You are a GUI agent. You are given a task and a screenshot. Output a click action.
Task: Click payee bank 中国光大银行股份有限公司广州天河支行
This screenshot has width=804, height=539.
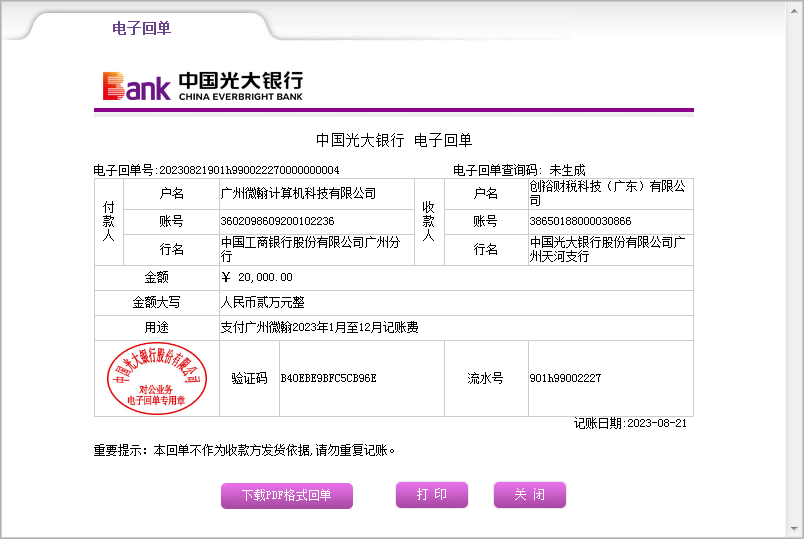click(608, 249)
